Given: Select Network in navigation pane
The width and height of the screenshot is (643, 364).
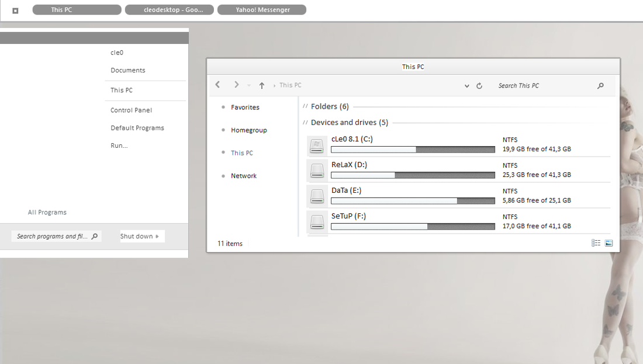Looking at the screenshot, I should [244, 176].
